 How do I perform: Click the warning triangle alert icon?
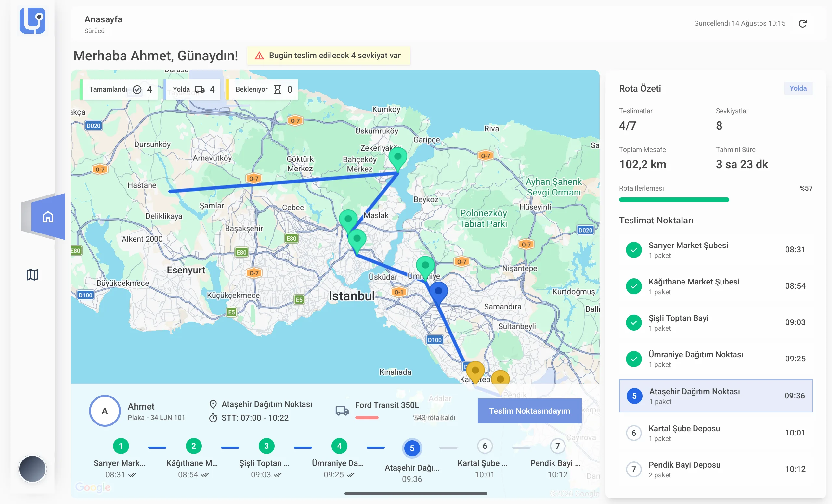pyautogui.click(x=259, y=56)
